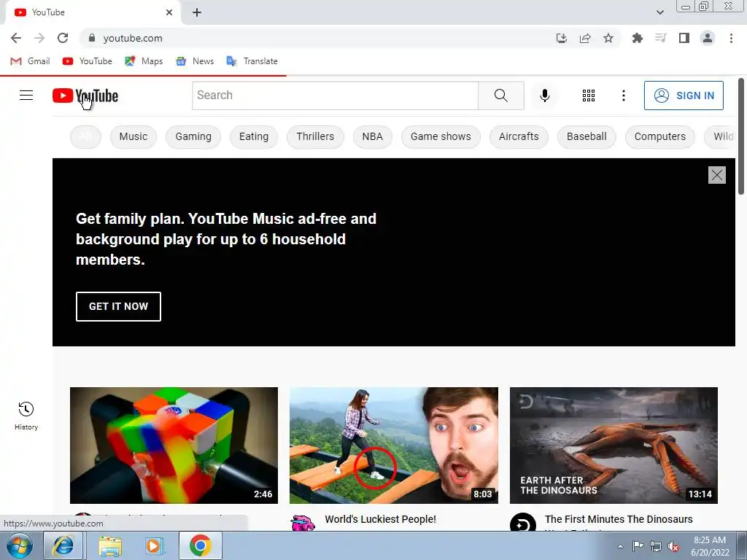The image size is (747, 560).
Task: Open the YouTube hamburger guide menu
Action: click(x=26, y=96)
